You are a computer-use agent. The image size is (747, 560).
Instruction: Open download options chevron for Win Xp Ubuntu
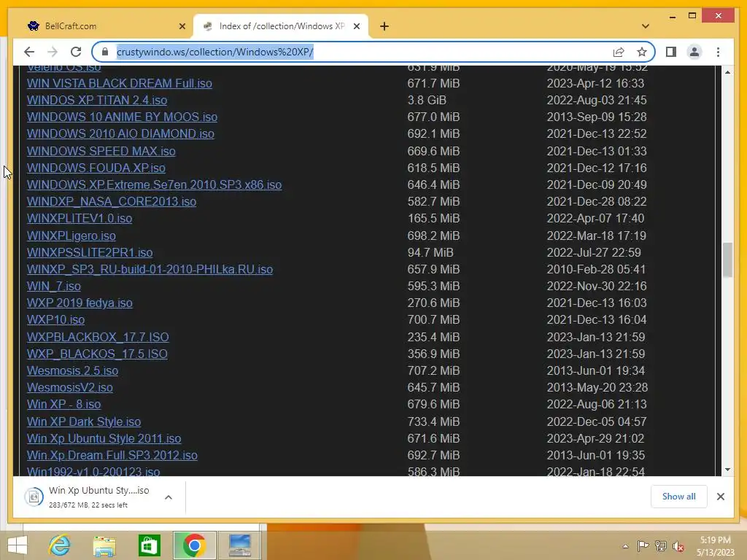point(169,497)
